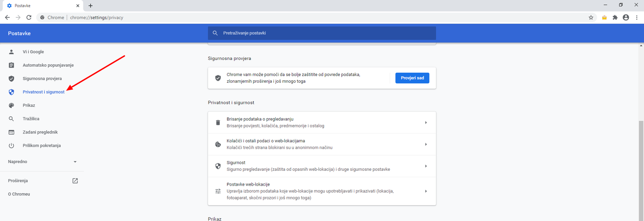The height and width of the screenshot is (221, 644).
Task: Expand Brisanje podataka o pregledavanju row
Action: [x=322, y=123]
